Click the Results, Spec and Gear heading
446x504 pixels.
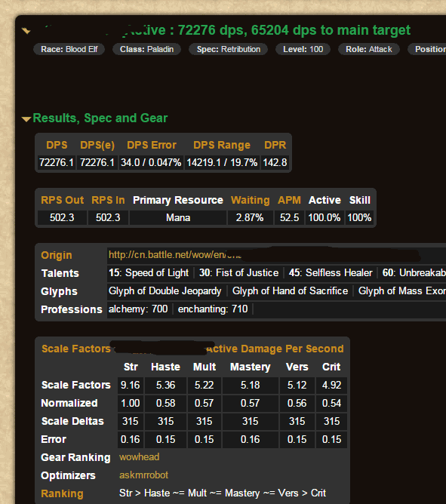pos(100,118)
